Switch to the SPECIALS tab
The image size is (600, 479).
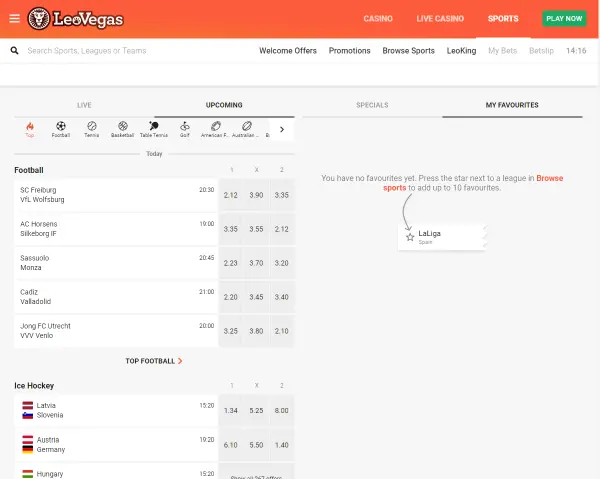[372, 105]
